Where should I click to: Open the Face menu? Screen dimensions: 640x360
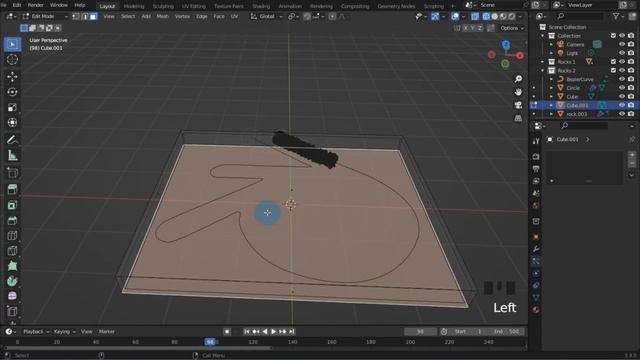[x=219, y=16]
